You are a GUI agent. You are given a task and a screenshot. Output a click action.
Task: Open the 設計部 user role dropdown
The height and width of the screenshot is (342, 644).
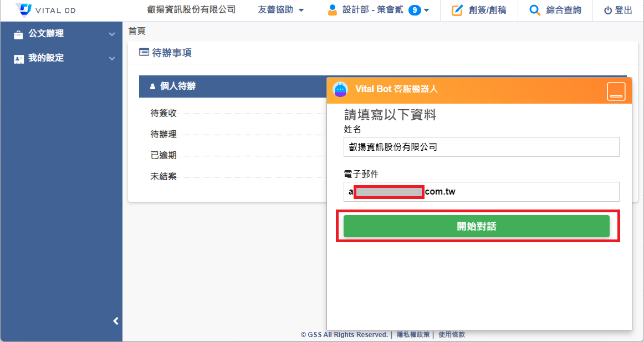pos(427,10)
